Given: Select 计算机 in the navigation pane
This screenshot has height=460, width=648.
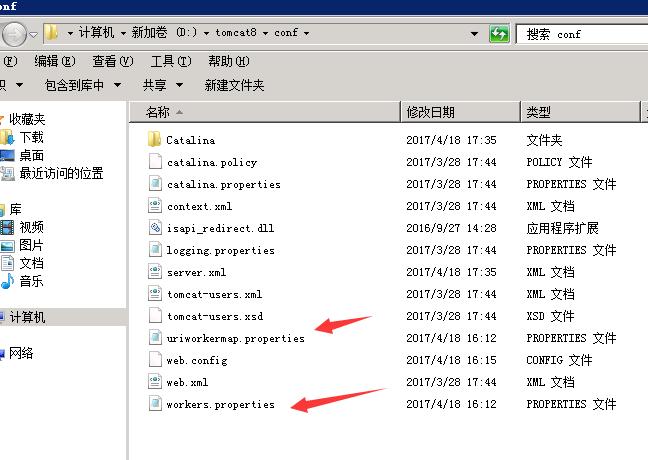Looking at the screenshot, I should tap(27, 317).
